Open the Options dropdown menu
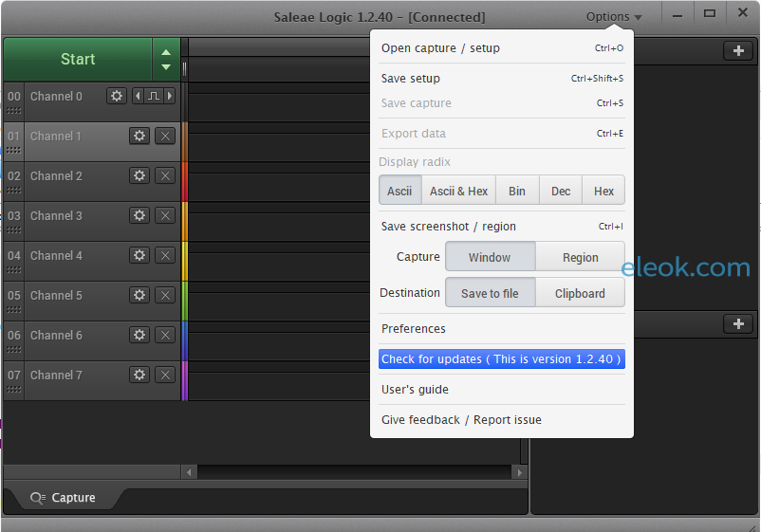Screen dimensions: 761x532 (x=614, y=17)
